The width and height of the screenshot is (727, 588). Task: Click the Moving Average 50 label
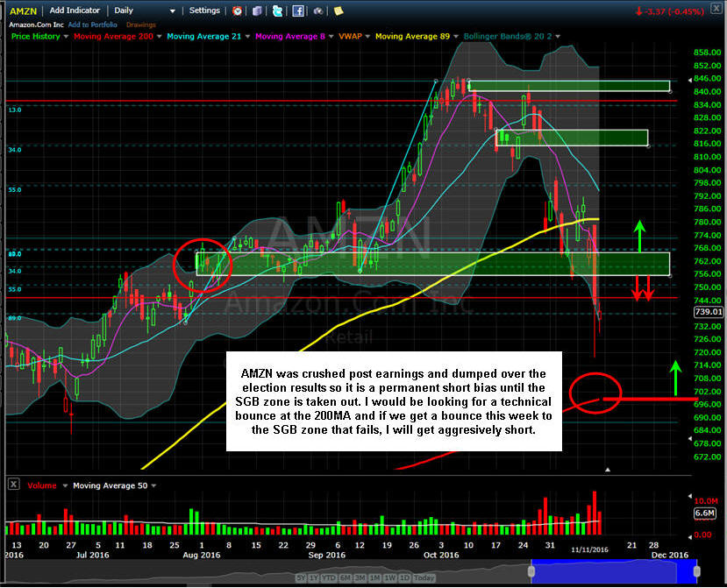point(110,485)
